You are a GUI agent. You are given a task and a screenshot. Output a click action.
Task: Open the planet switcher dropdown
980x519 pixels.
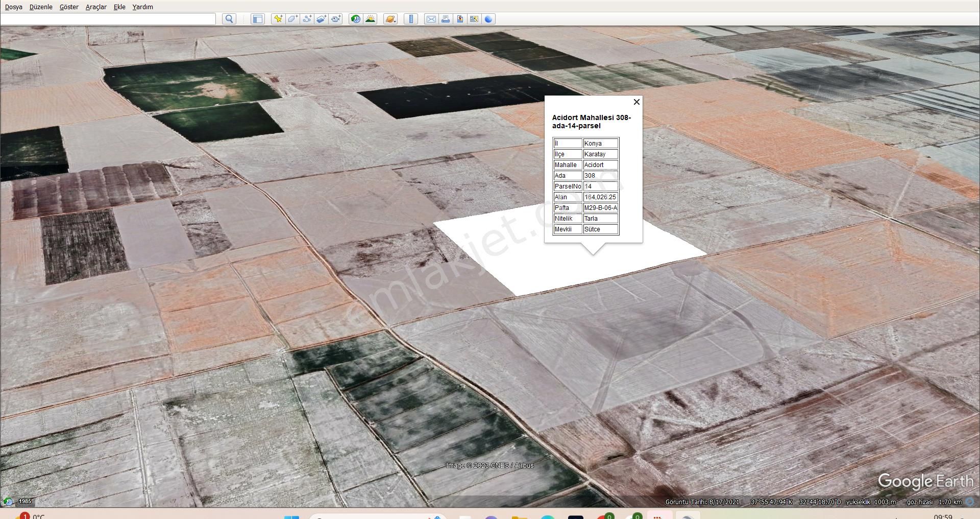(x=390, y=19)
